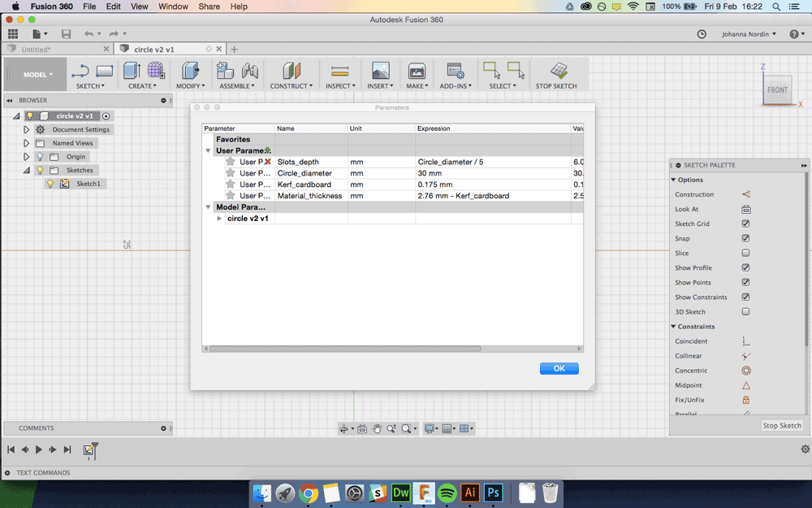Click the Inspect measure icon
This screenshot has width=812, height=508.
click(x=339, y=71)
